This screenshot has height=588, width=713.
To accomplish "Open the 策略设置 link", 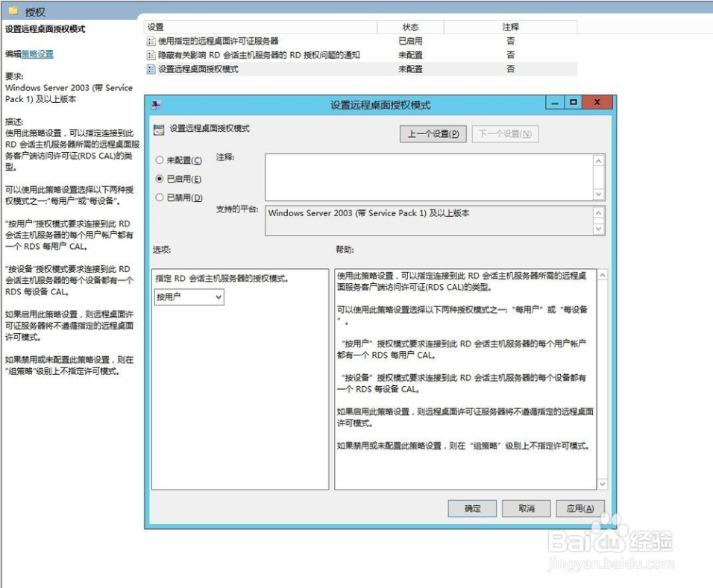I will click(x=37, y=54).
